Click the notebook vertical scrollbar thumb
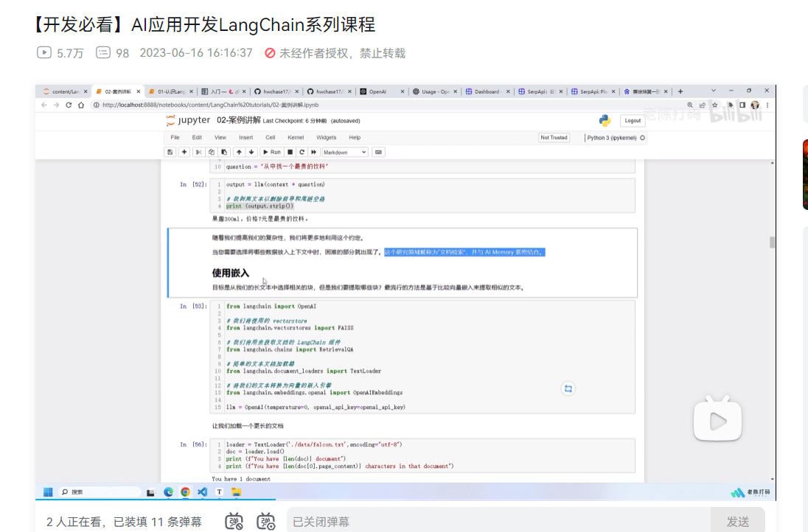Image resolution: width=808 pixels, height=532 pixels. point(772,242)
